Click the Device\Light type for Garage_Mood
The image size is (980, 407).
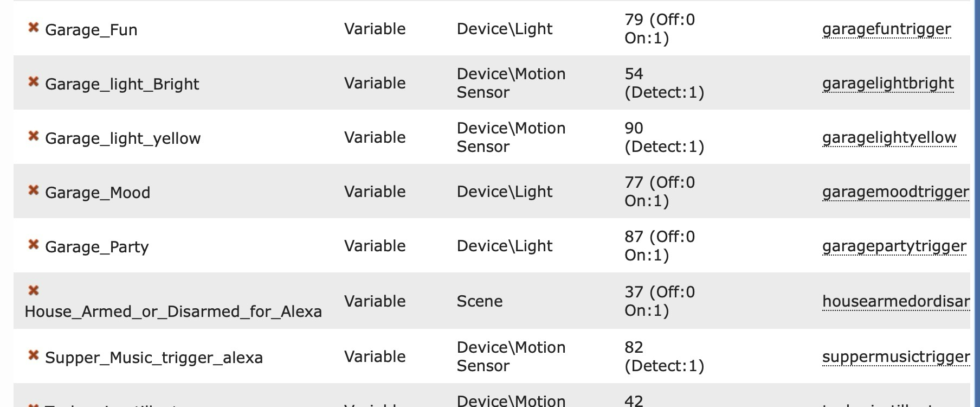(504, 192)
